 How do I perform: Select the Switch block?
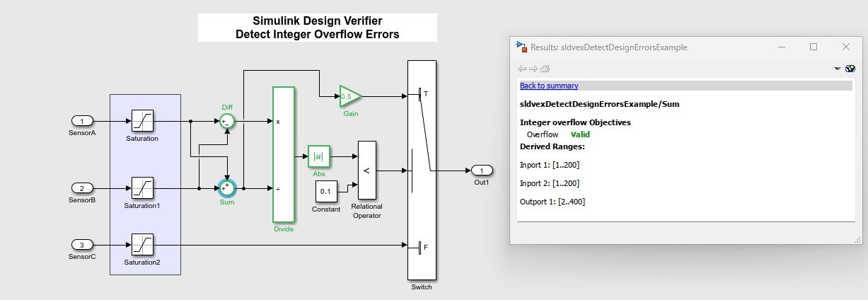click(422, 170)
